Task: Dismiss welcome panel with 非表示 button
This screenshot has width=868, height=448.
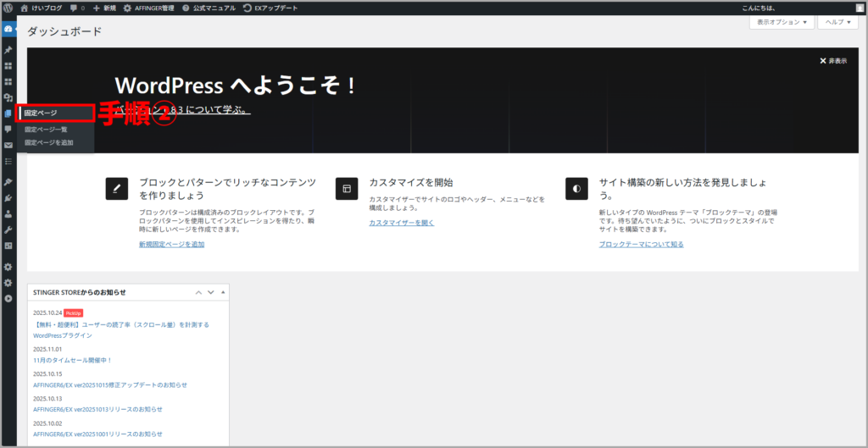Action: [x=833, y=61]
